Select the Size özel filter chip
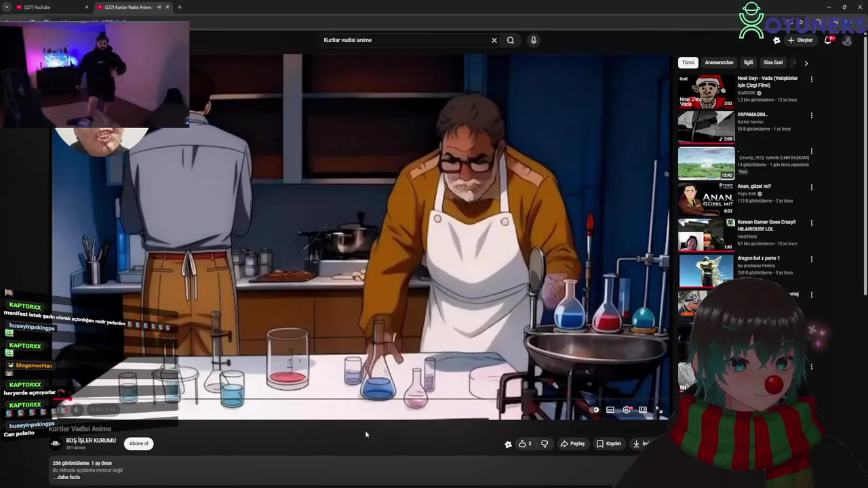 [773, 62]
